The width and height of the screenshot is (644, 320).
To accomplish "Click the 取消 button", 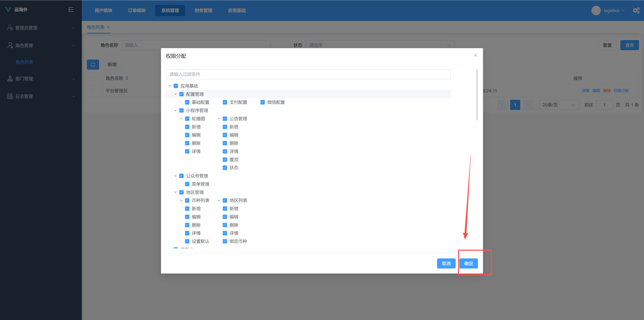I will coord(446,263).
